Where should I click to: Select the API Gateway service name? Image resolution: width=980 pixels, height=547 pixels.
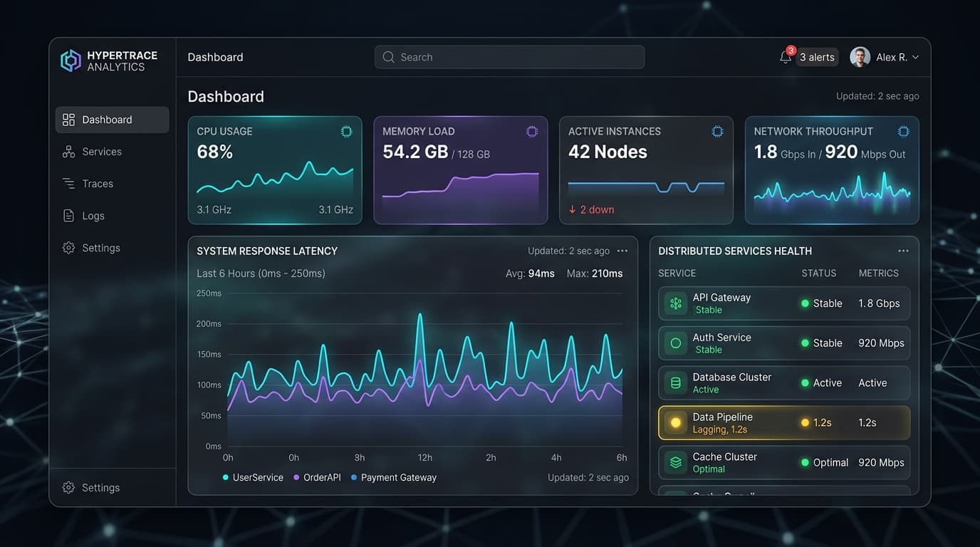click(721, 298)
